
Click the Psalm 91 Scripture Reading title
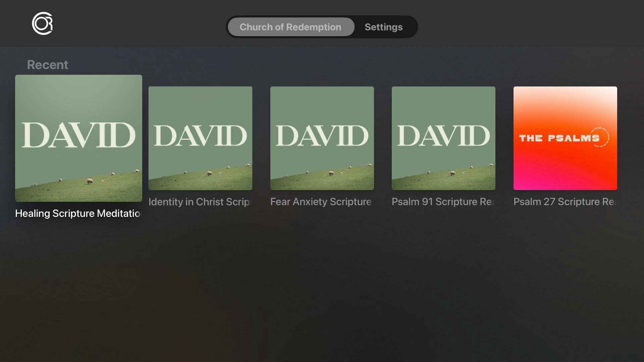tap(443, 202)
